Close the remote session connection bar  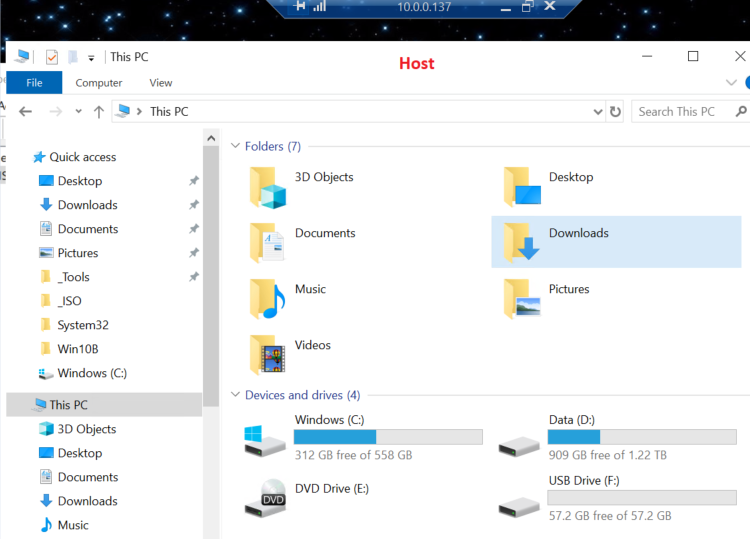click(550, 6)
